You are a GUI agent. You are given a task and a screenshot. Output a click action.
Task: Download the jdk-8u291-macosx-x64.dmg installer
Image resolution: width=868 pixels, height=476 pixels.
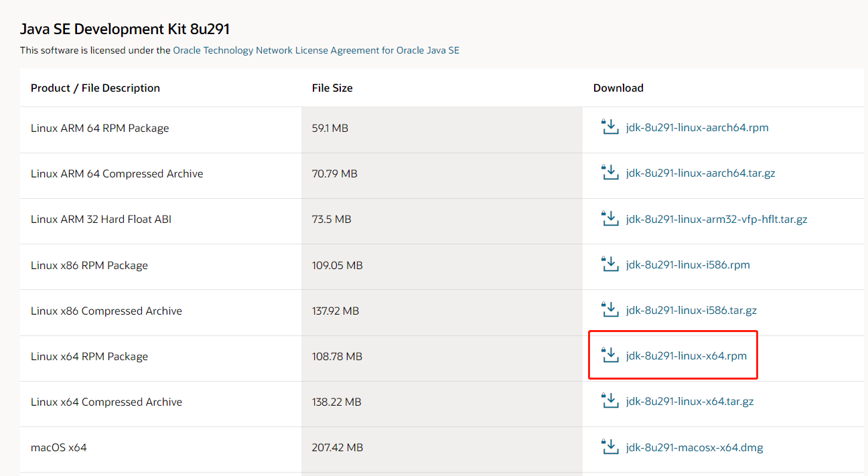(x=695, y=447)
